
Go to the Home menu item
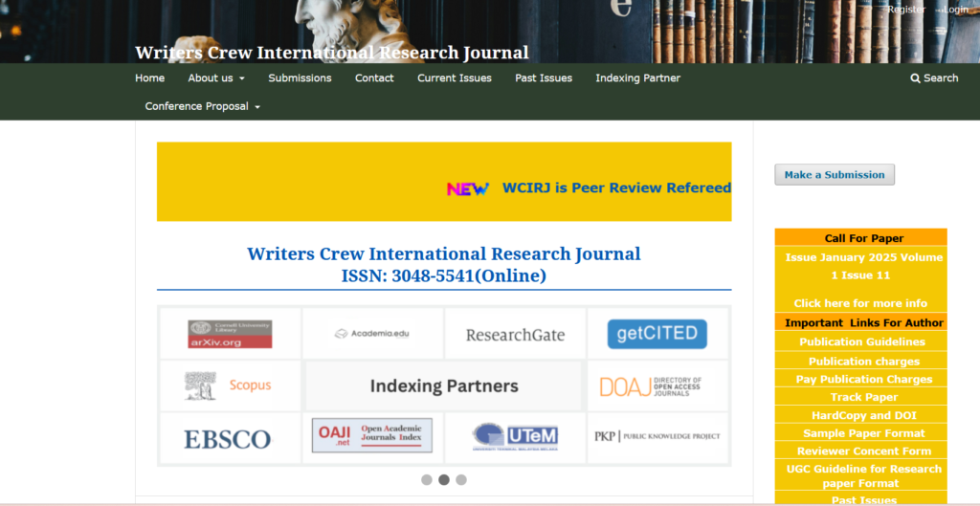pyautogui.click(x=150, y=78)
